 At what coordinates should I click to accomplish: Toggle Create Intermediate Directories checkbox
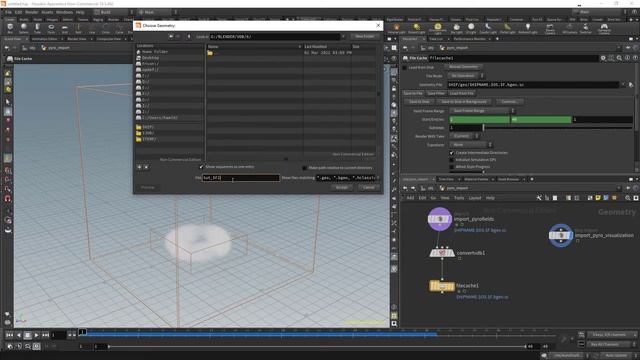click(x=452, y=153)
